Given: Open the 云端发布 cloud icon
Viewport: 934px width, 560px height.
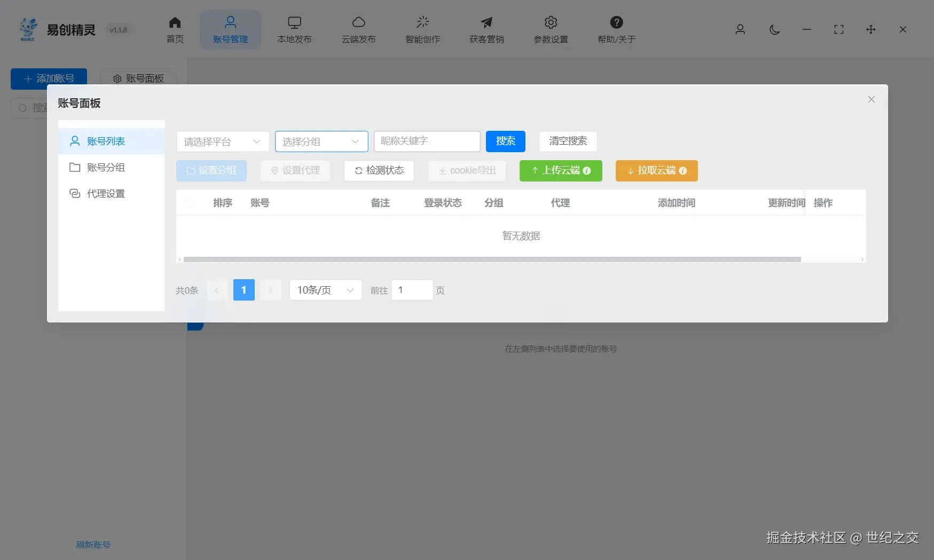Looking at the screenshot, I should [358, 29].
